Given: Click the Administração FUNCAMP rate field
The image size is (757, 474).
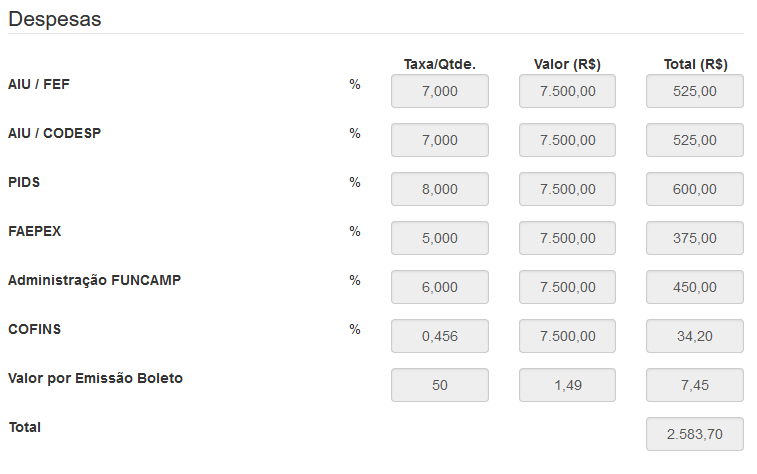Looking at the screenshot, I should (440, 287).
